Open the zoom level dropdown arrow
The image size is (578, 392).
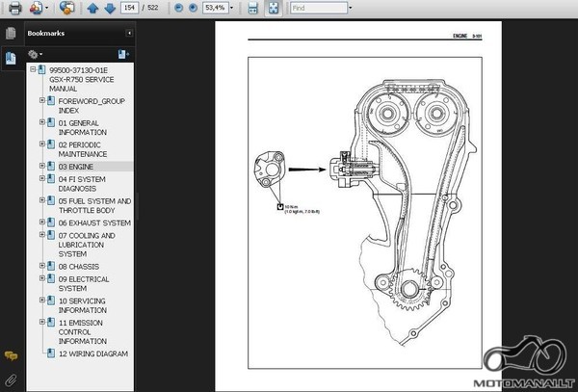232,8
